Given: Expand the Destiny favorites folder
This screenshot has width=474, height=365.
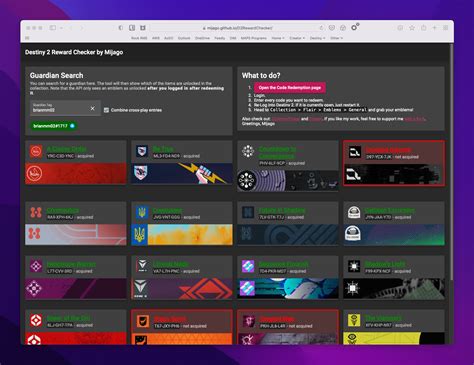Looking at the screenshot, I should pyautogui.click(x=317, y=38).
